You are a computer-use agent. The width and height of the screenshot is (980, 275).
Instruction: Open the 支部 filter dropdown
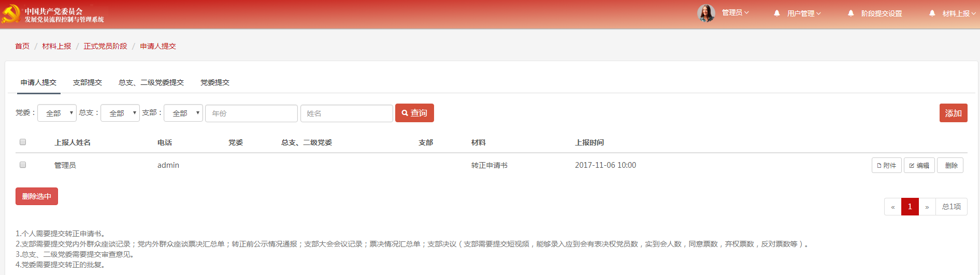click(183, 113)
